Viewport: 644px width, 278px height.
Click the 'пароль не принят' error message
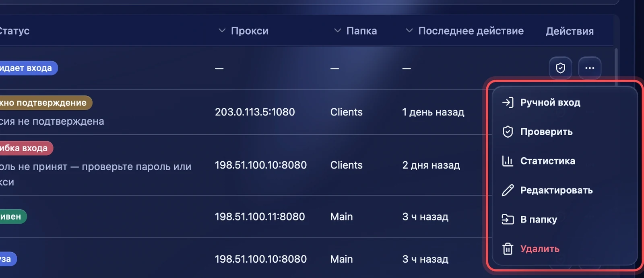[95, 174]
